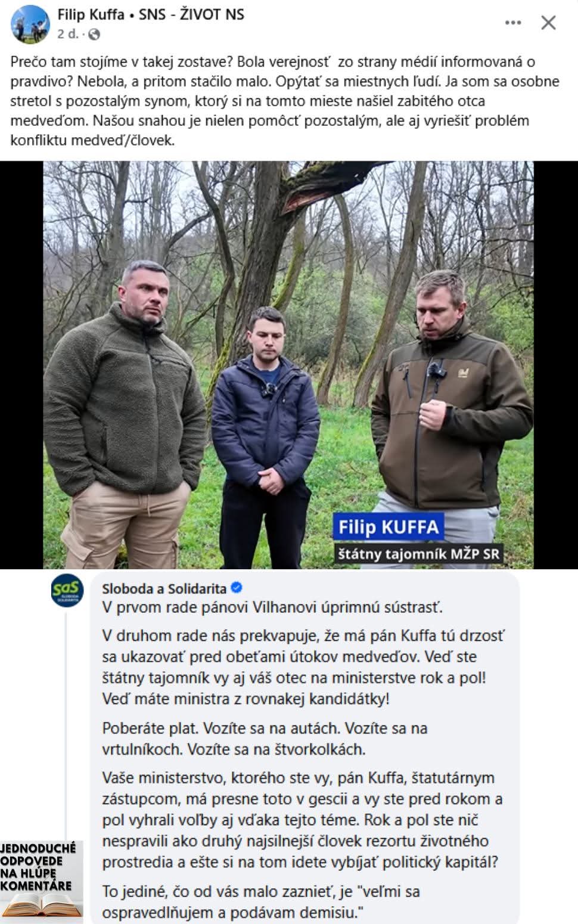Open the three-dots post options menu
578x924 pixels.
pos(512,23)
